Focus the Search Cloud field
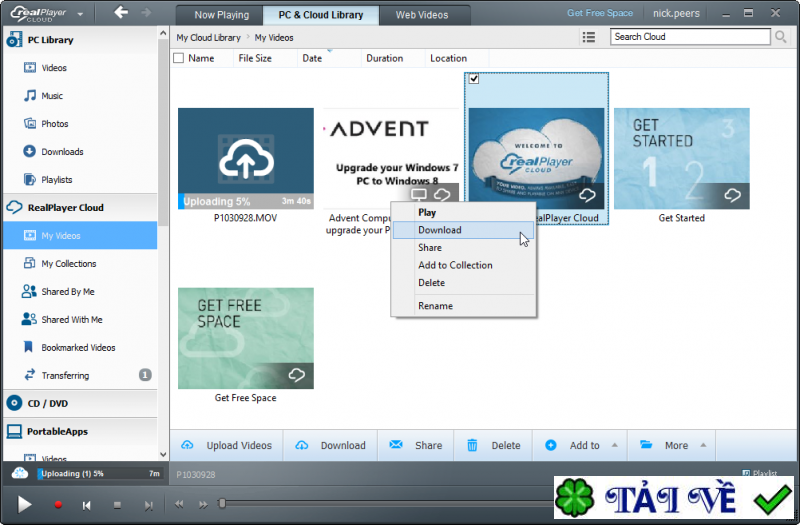 pos(690,37)
